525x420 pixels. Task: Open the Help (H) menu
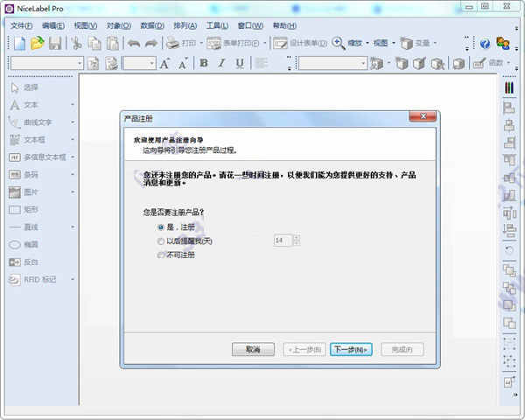point(284,25)
